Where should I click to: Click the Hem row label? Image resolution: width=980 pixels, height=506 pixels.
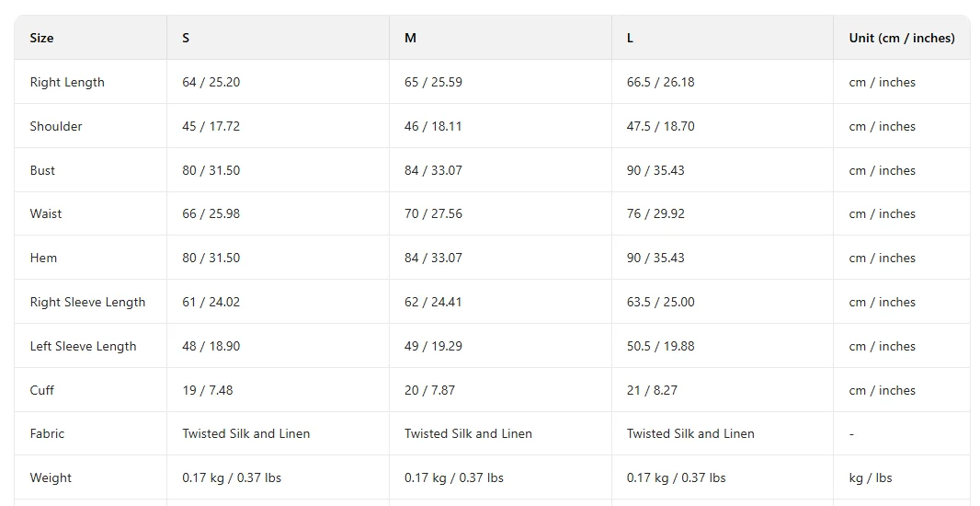tap(43, 258)
